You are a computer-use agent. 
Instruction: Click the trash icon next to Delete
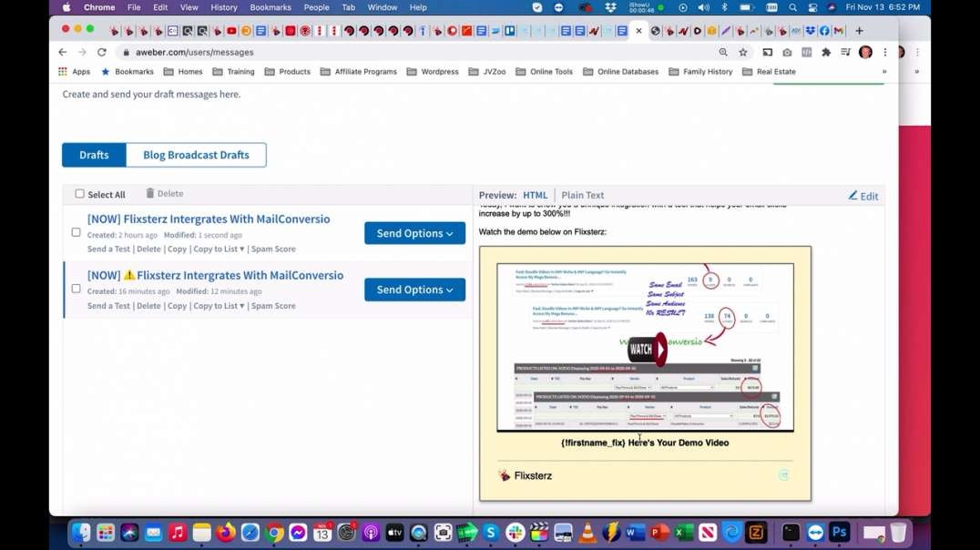pos(150,193)
